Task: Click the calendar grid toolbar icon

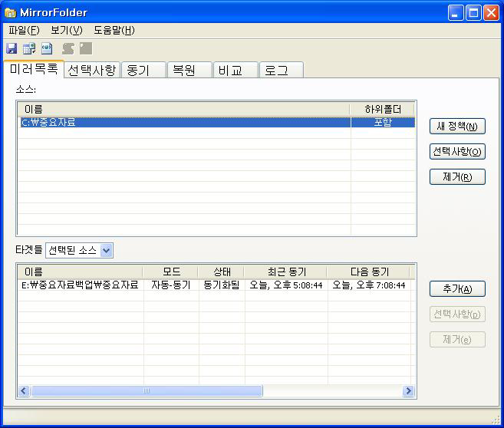Action: (x=29, y=49)
